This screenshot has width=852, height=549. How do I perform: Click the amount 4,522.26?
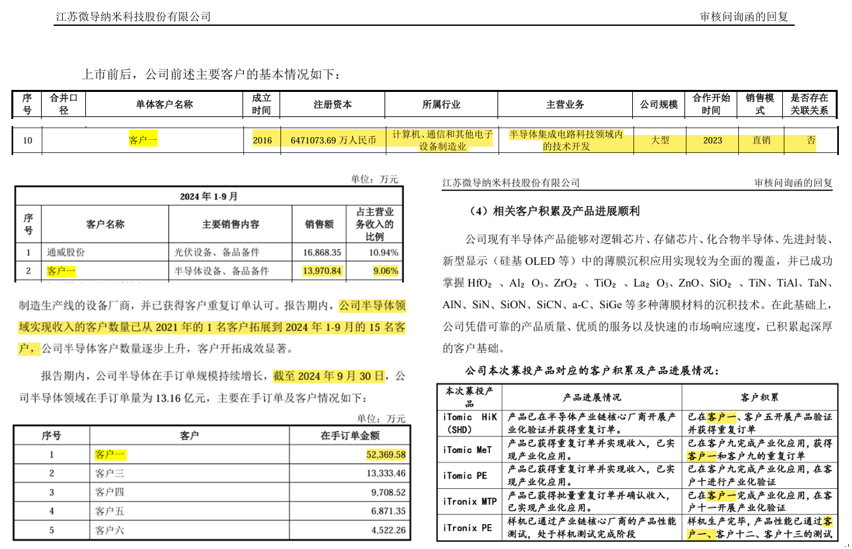[x=389, y=530]
